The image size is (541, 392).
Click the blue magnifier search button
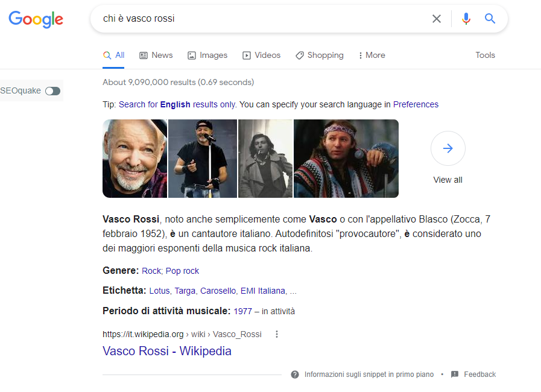point(490,19)
